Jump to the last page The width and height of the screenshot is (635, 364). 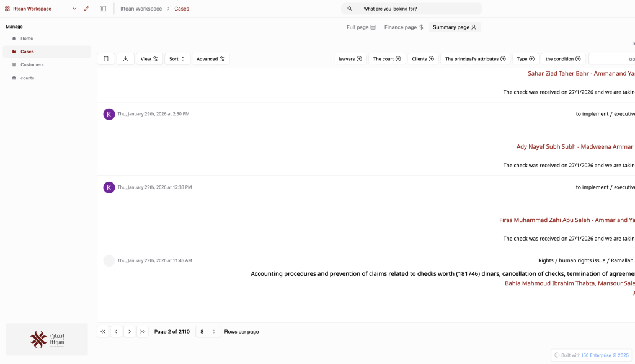pyautogui.click(x=143, y=332)
